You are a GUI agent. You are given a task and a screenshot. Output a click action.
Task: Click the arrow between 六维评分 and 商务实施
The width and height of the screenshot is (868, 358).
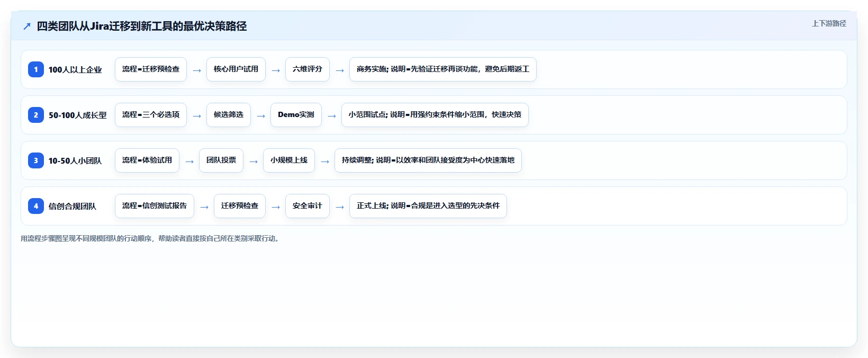pyautogui.click(x=340, y=70)
